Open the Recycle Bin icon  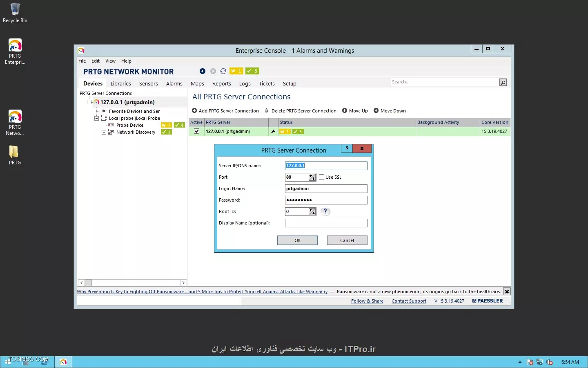click(x=15, y=13)
